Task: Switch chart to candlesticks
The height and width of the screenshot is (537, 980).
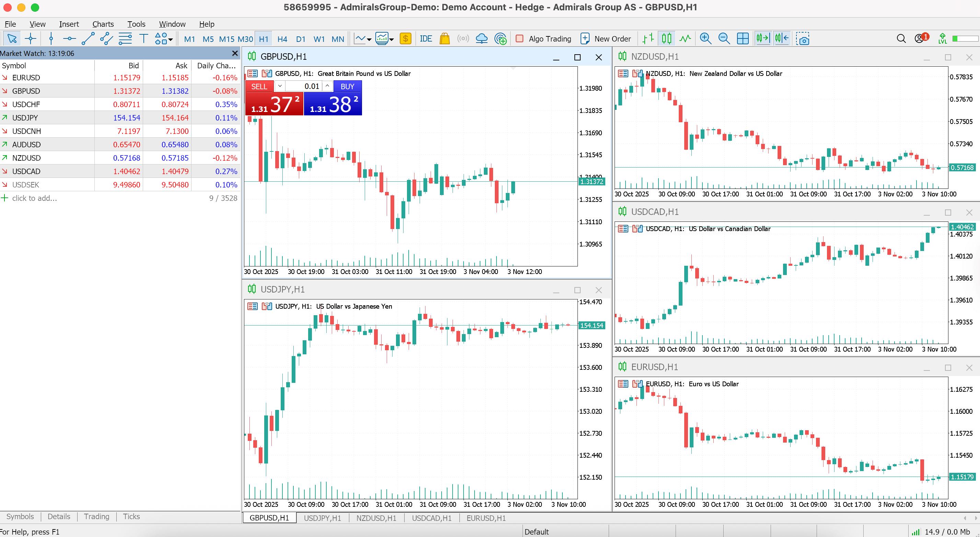Action: pos(666,38)
